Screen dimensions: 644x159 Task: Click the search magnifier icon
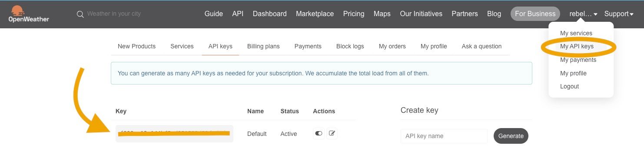pyautogui.click(x=80, y=14)
